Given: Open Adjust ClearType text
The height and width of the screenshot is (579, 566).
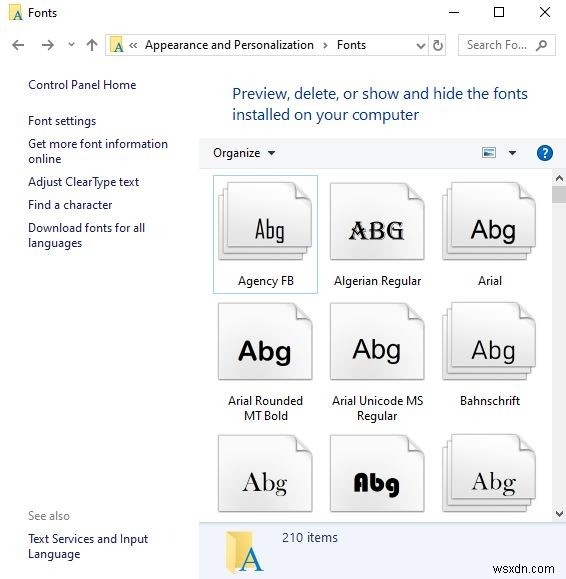Looking at the screenshot, I should coord(83,182).
